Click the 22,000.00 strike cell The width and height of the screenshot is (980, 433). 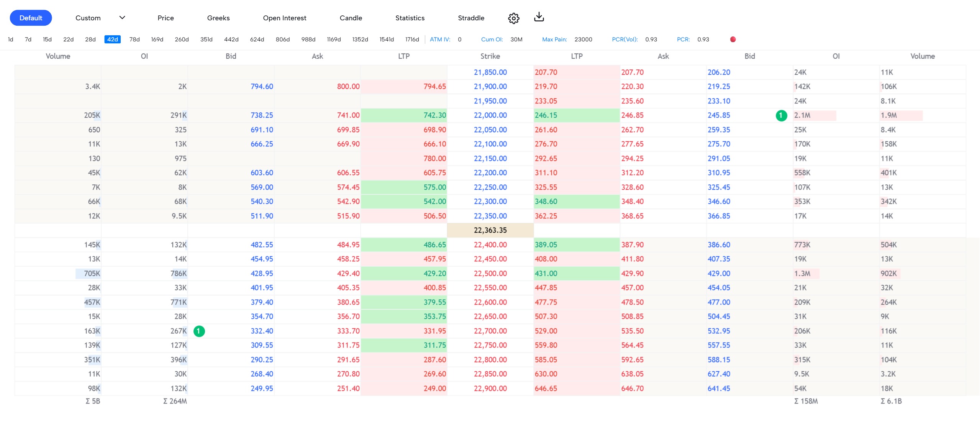[490, 115]
